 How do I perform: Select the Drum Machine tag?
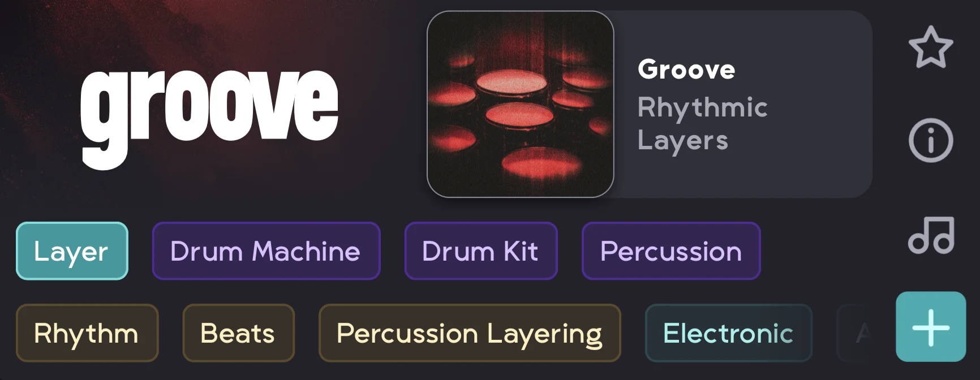click(266, 251)
